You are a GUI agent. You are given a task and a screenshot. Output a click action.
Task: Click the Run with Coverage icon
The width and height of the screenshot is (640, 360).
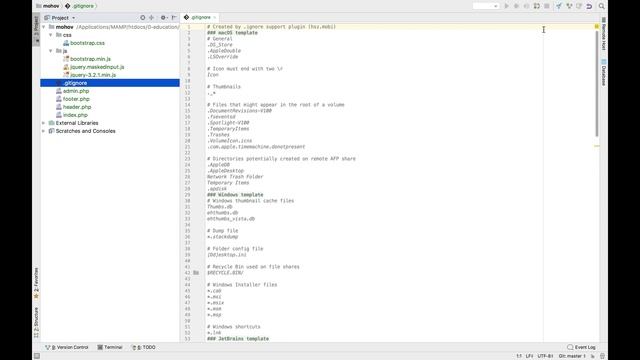tap(527, 6)
